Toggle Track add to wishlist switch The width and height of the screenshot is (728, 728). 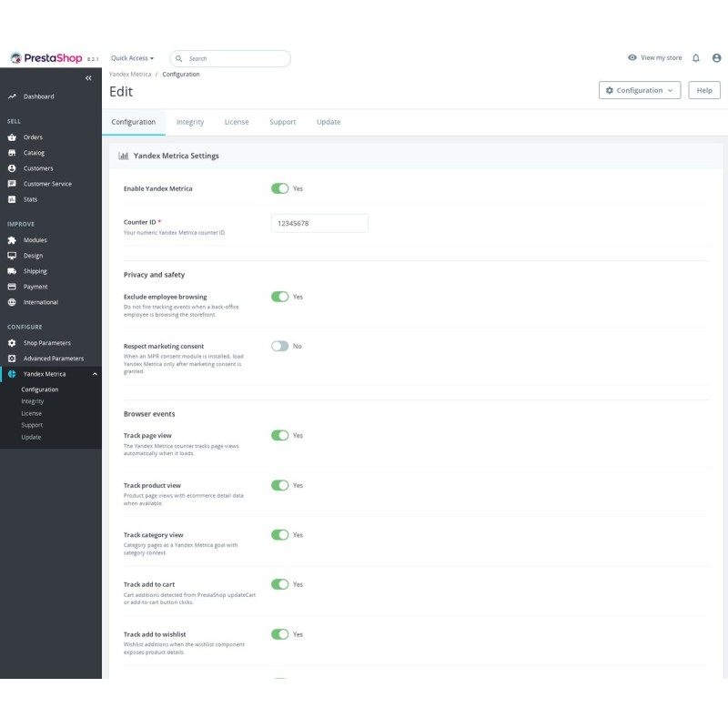280,634
